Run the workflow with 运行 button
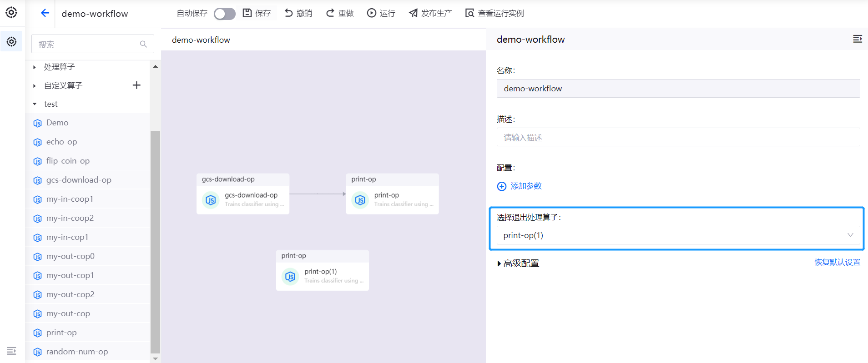868x363 pixels. 381,13
